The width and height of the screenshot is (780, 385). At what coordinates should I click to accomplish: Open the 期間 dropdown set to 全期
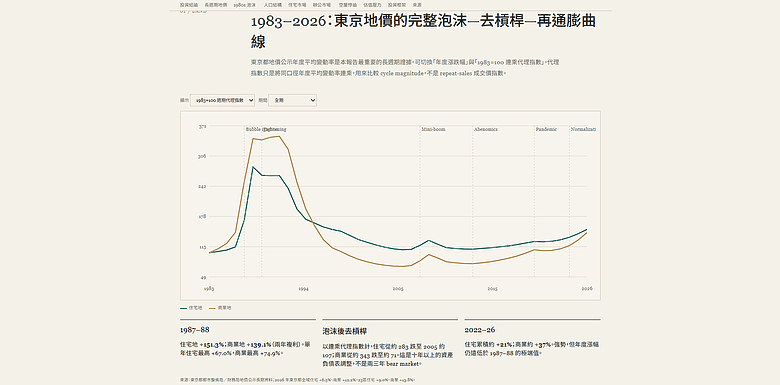click(292, 100)
